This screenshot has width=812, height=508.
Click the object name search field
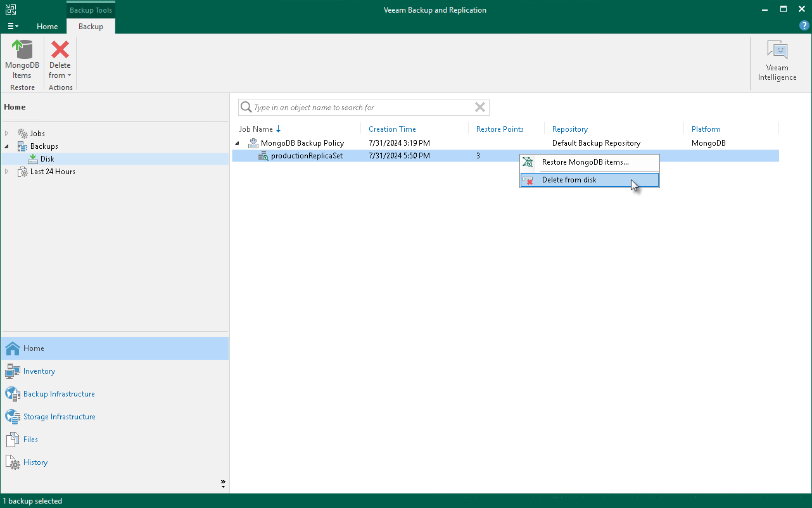(x=364, y=108)
